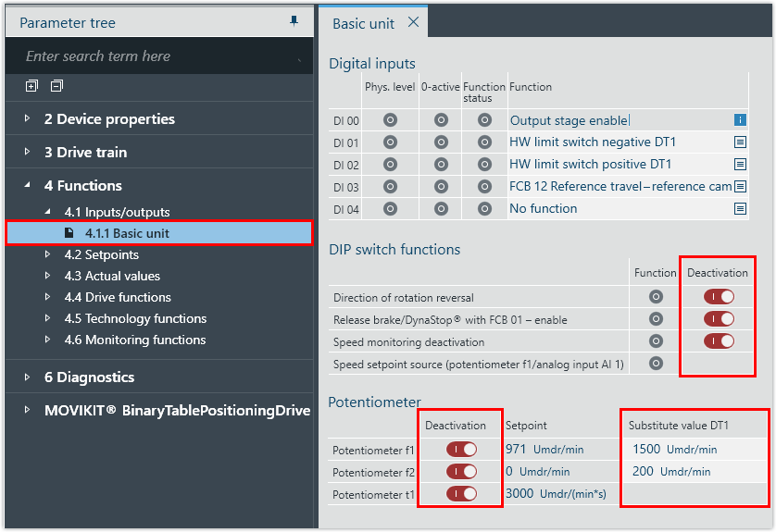This screenshot has width=776, height=532.
Task: Click the collapse all tree nodes icon
Action: click(56, 86)
